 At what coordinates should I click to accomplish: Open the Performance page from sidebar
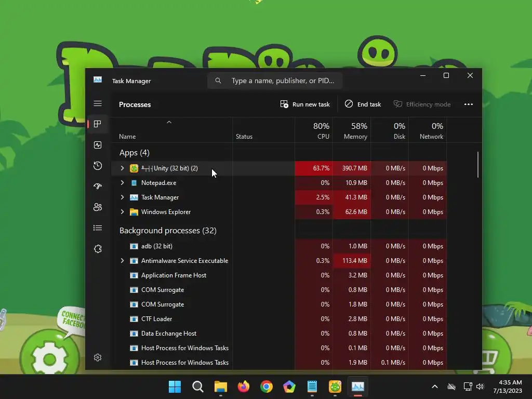(x=98, y=145)
